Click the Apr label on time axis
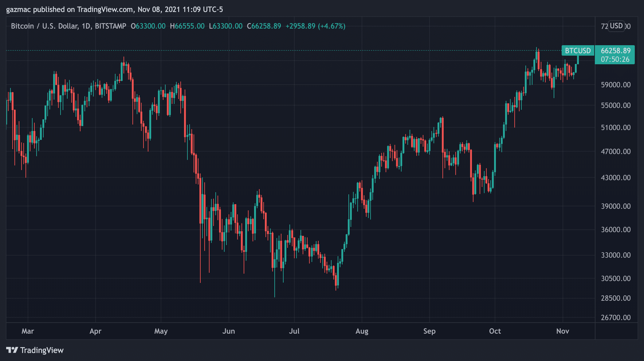Image resolution: width=644 pixels, height=361 pixels. point(95,331)
